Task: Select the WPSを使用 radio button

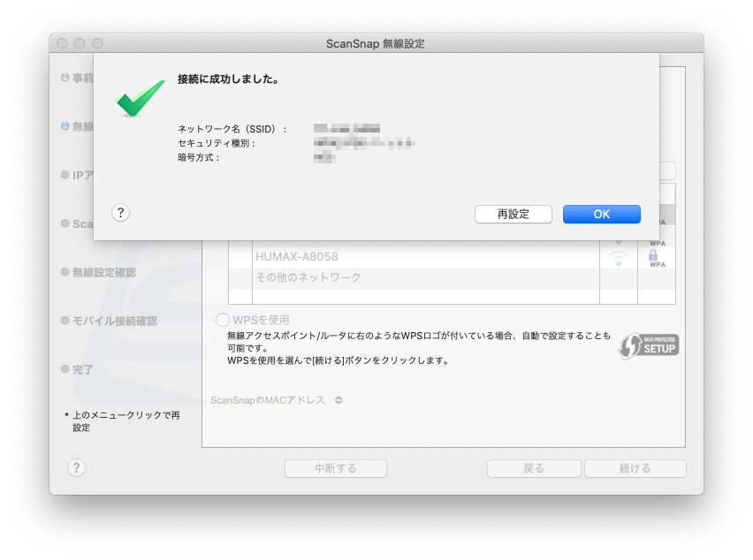Action: click(x=223, y=320)
